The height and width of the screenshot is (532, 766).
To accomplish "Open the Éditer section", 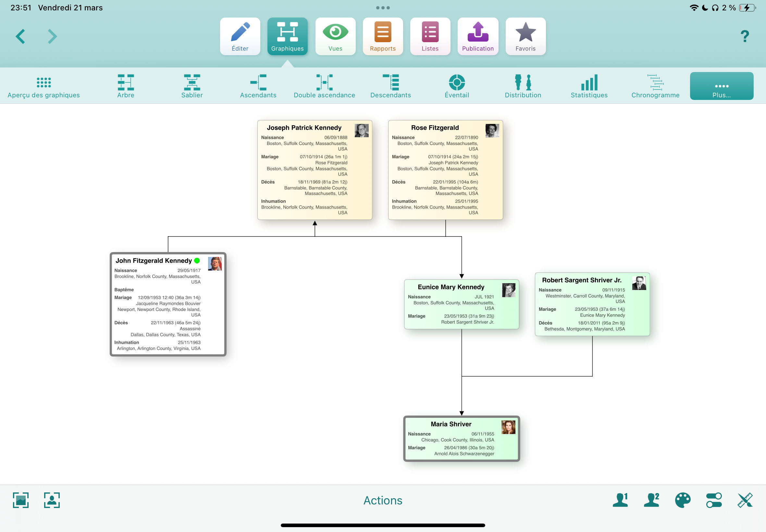I will [240, 36].
